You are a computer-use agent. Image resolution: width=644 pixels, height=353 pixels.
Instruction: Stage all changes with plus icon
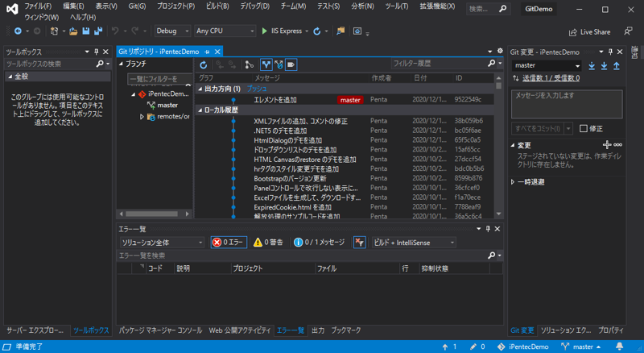[x=607, y=144]
